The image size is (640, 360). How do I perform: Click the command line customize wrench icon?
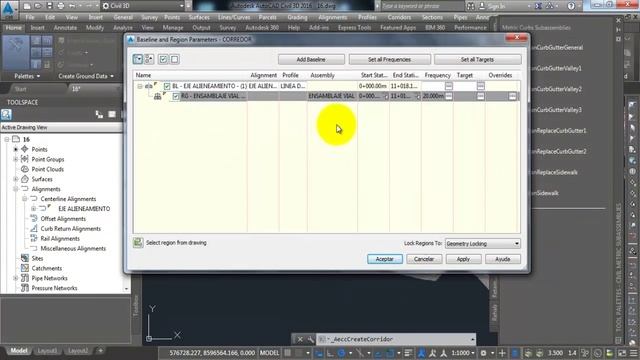point(310,339)
